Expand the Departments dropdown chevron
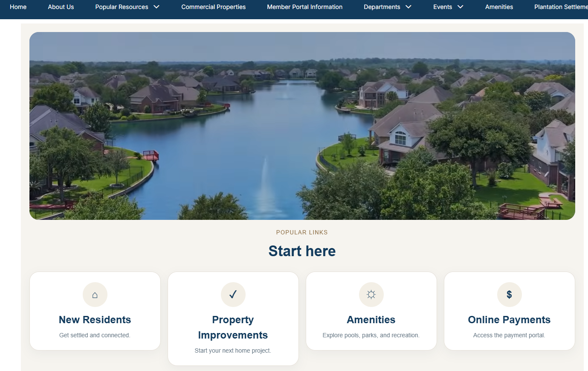This screenshot has width=588, height=371. 408,7
